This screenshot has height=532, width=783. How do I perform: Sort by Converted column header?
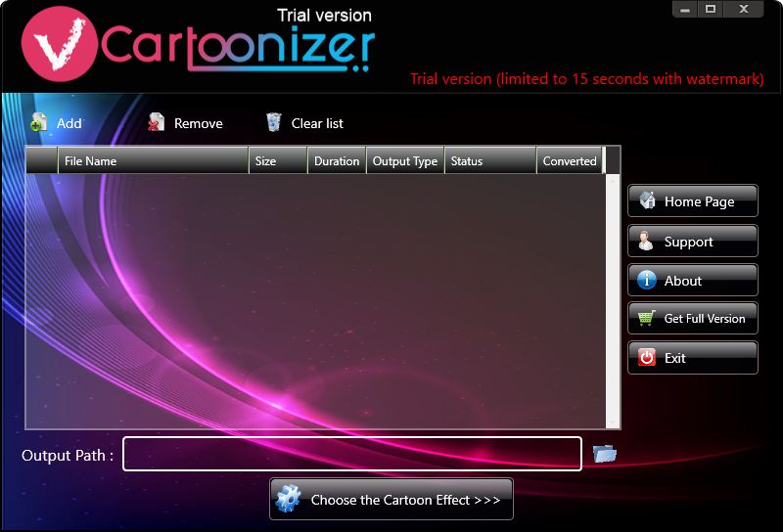tap(570, 160)
